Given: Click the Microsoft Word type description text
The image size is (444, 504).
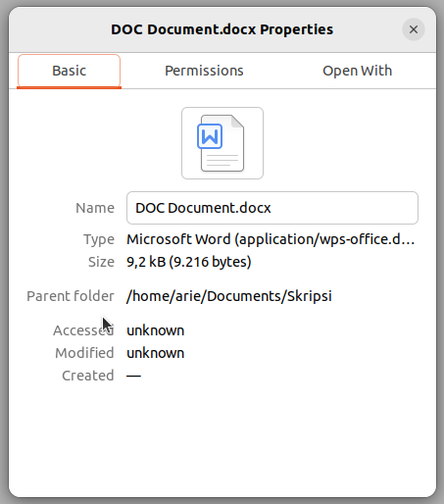Looking at the screenshot, I should [x=271, y=239].
